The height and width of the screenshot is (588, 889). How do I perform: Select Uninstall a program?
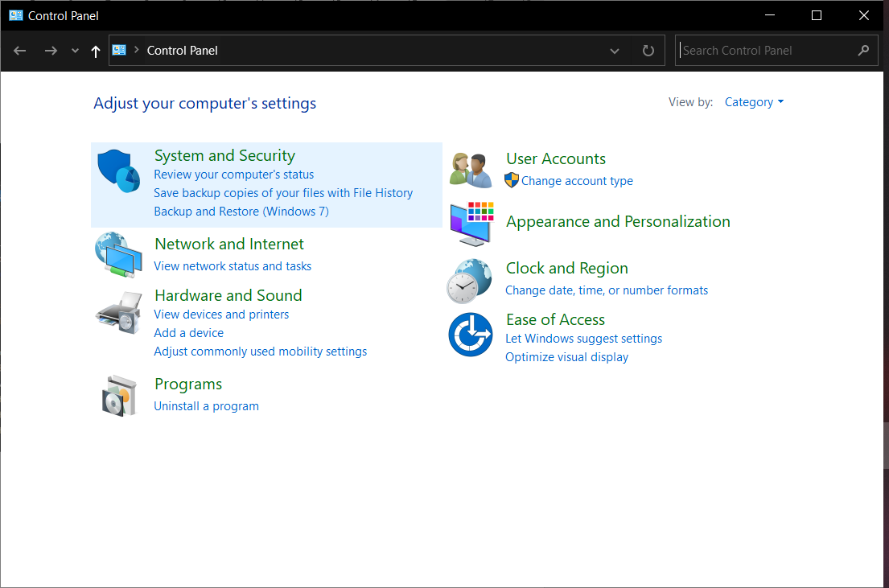click(x=207, y=406)
